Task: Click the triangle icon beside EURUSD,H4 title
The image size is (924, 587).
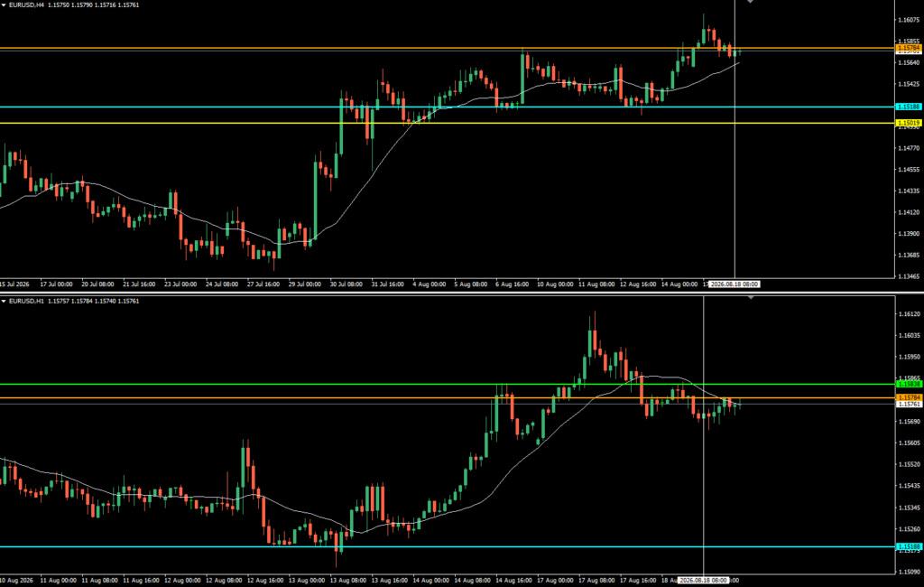Action: [x=4, y=5]
